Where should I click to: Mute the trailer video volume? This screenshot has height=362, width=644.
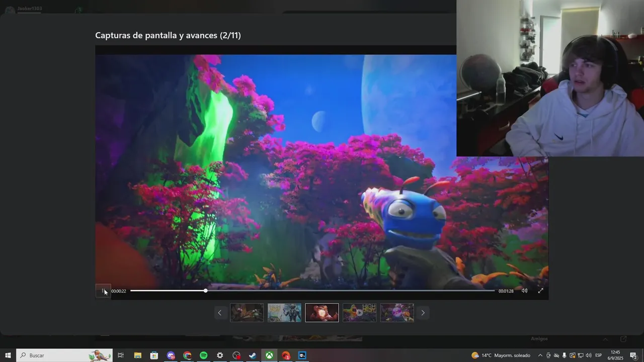(x=524, y=291)
